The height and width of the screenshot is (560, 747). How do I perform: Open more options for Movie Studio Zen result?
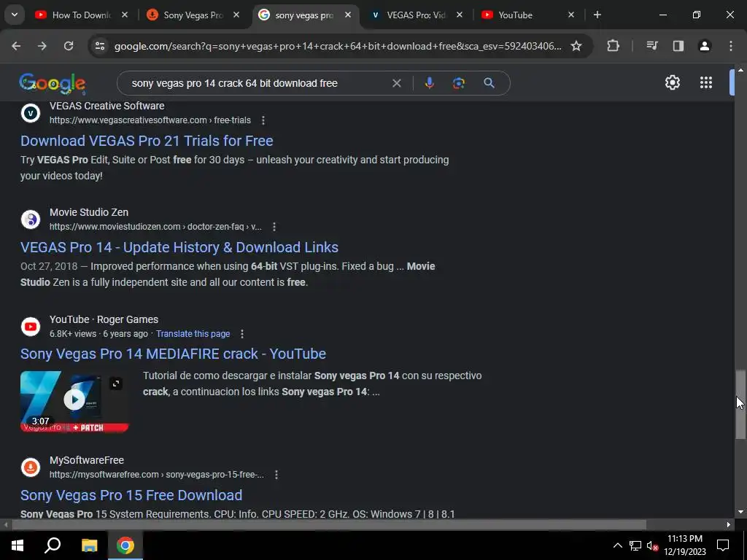point(274,227)
